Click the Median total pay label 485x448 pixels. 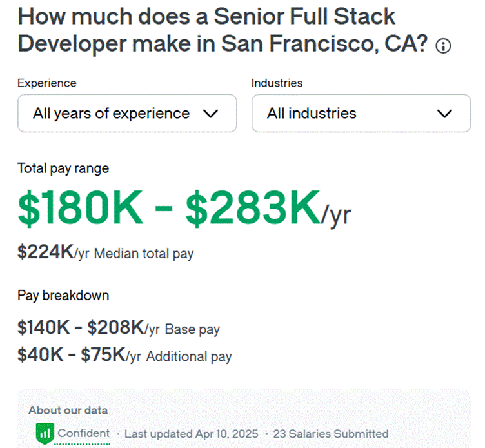143,254
